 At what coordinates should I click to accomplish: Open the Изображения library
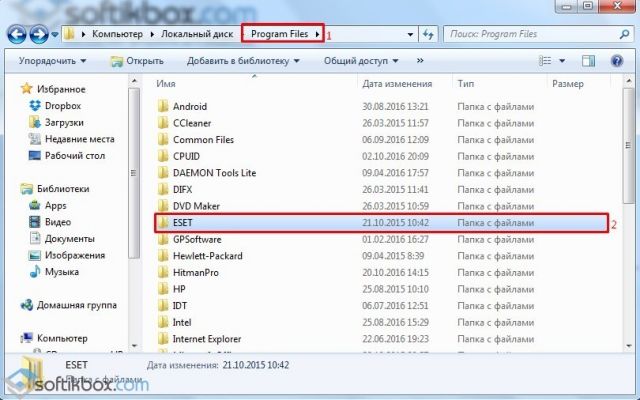click(x=75, y=256)
